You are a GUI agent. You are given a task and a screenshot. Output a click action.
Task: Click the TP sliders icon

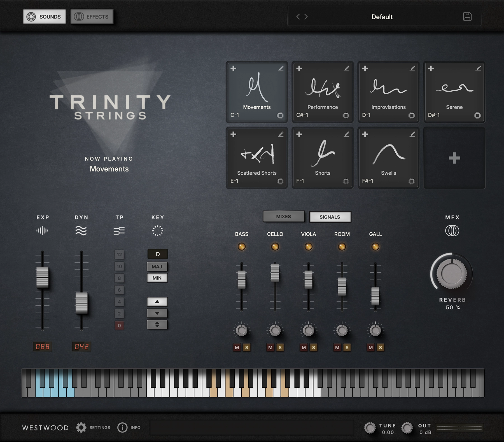(119, 231)
